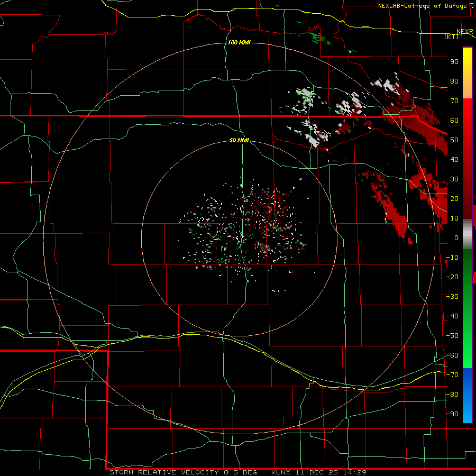Click the -50 value on the velocity scale
476x476 pixels.
tap(452, 336)
